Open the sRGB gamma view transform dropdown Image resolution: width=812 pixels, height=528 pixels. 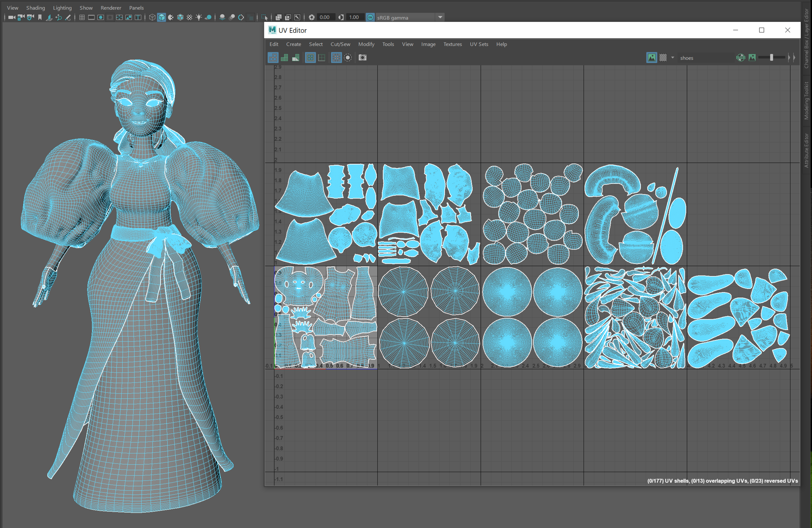440,18
